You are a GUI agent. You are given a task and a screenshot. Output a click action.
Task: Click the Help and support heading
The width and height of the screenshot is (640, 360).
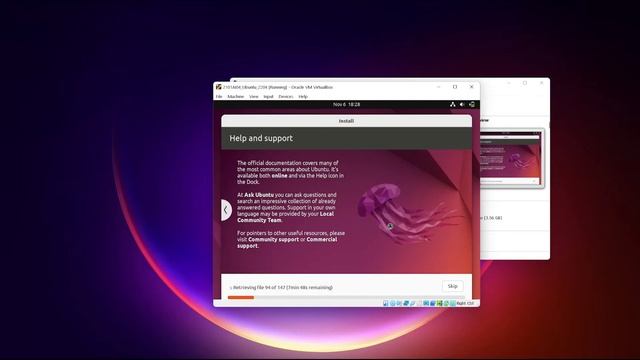[x=261, y=138]
